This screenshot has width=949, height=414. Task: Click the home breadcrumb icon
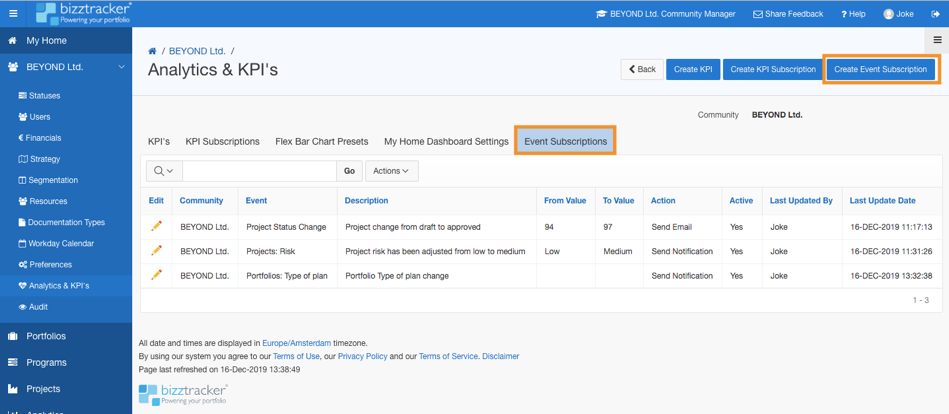tap(153, 51)
